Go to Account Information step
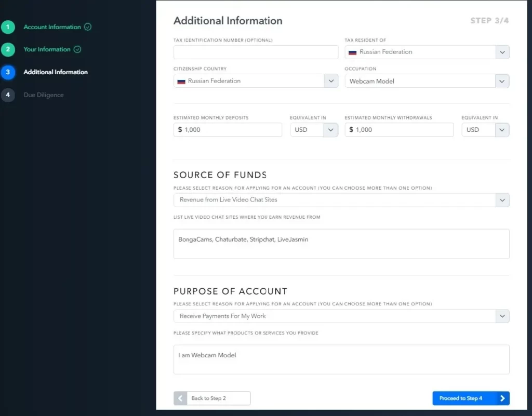 [x=52, y=27]
